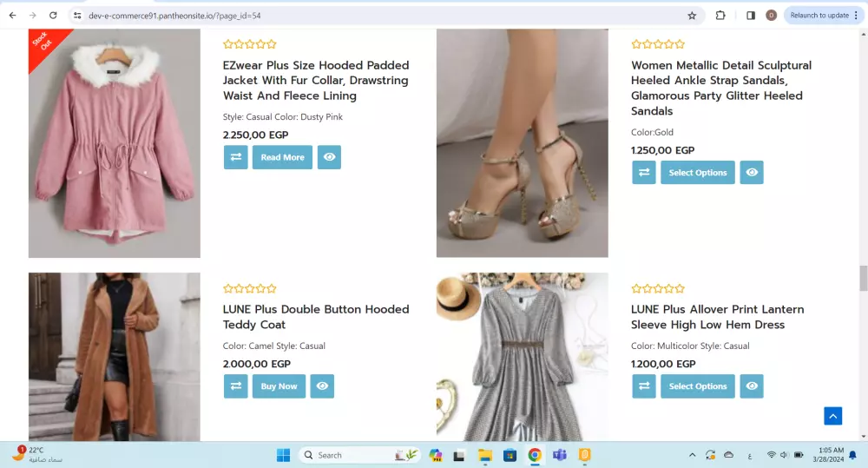868x468 pixels.
Task: Click the 1.250,00 EGP price text
Action: pyautogui.click(x=662, y=150)
